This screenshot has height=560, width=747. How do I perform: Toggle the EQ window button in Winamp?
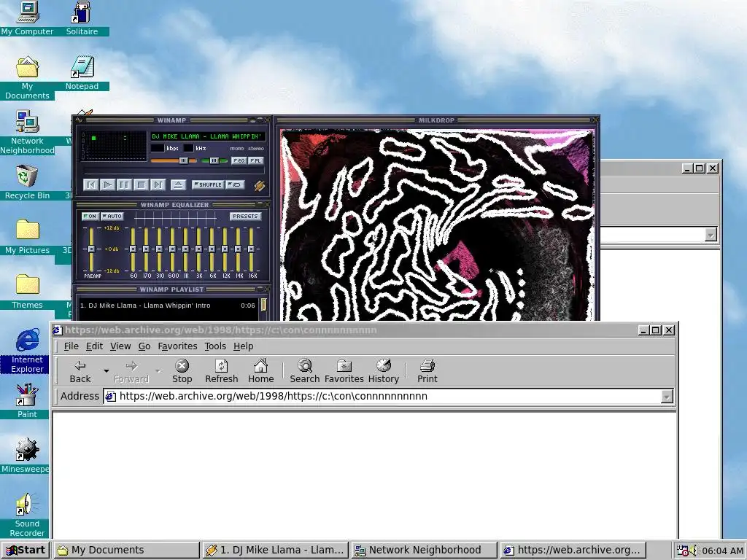pyautogui.click(x=239, y=160)
